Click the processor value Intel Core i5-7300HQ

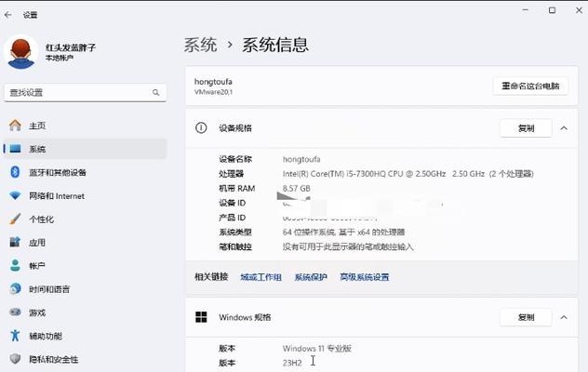point(408,174)
